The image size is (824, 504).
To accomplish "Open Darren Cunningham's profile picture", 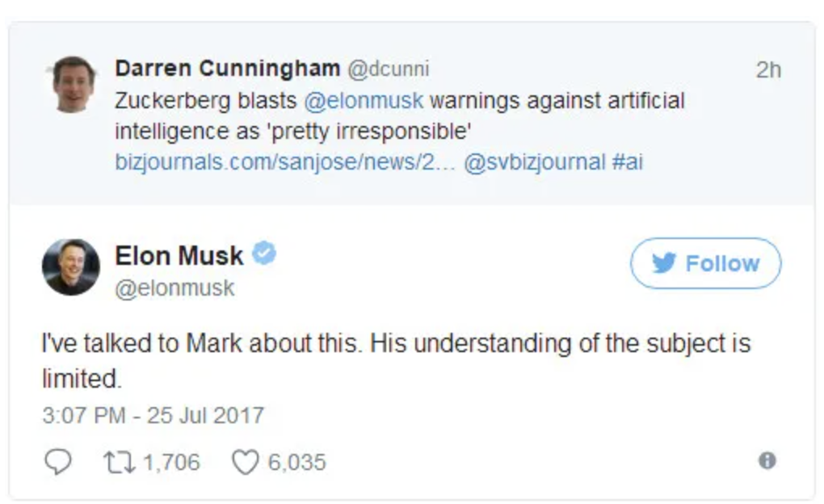I will tap(74, 84).
